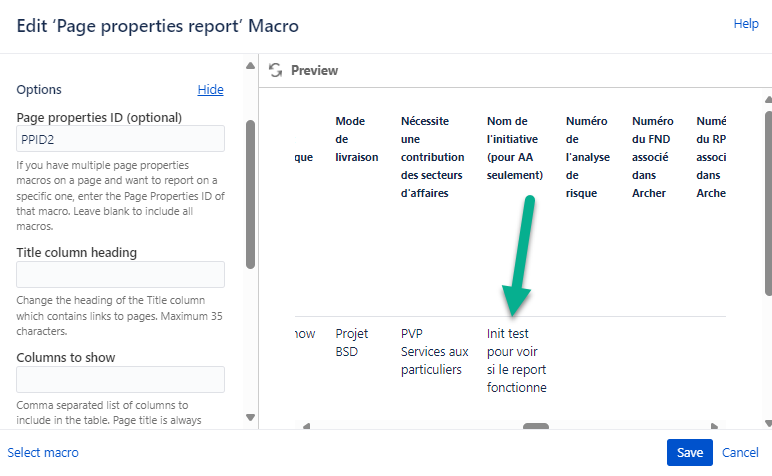Image resolution: width=772 pixels, height=476 pixels.
Task: Click the options panel vertical scrollbar thumb
Action: (x=250, y=194)
